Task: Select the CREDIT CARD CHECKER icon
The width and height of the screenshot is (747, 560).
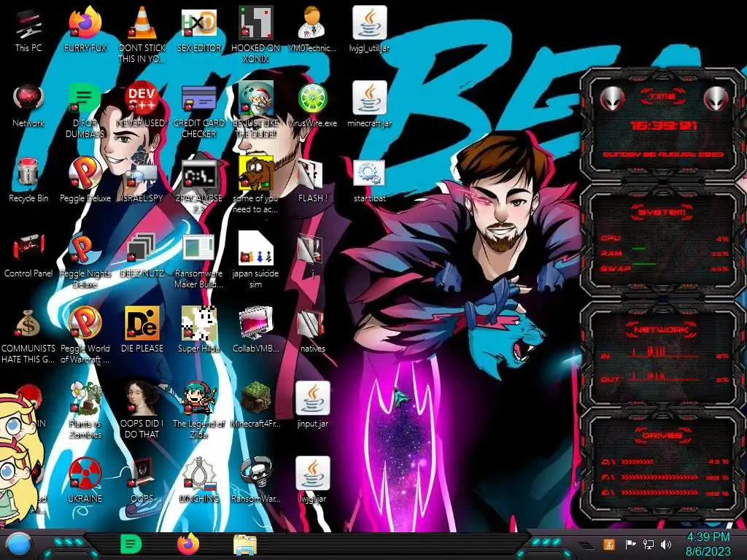Action: [x=199, y=111]
